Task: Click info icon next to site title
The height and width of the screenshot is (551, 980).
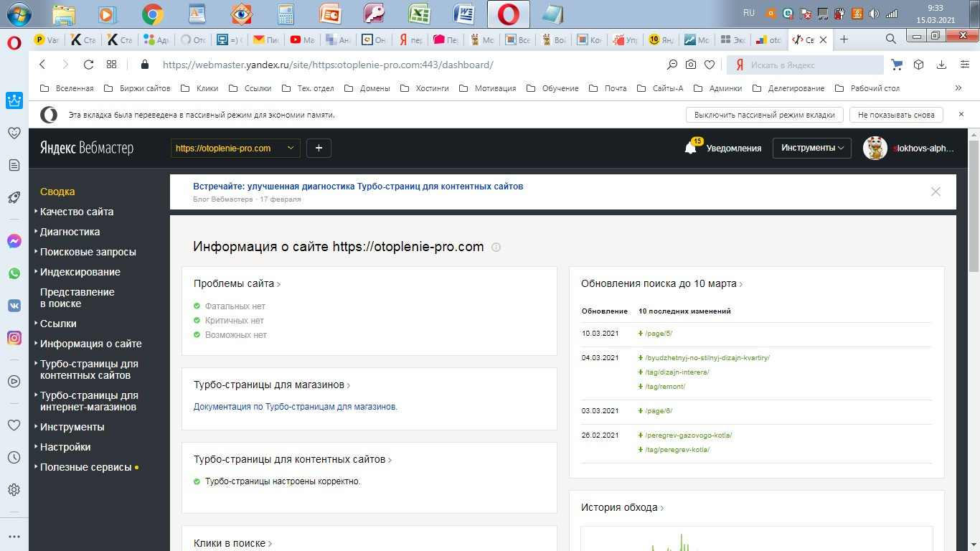Action: point(496,247)
